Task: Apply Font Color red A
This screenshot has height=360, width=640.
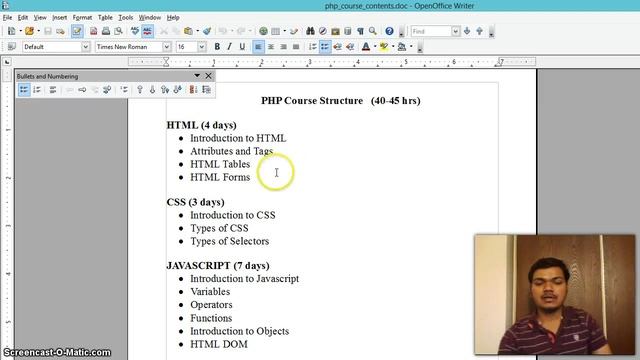Action: click(366, 47)
